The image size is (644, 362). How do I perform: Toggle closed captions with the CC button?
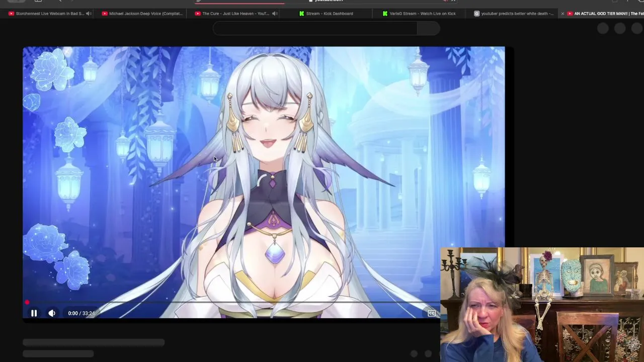(432, 313)
